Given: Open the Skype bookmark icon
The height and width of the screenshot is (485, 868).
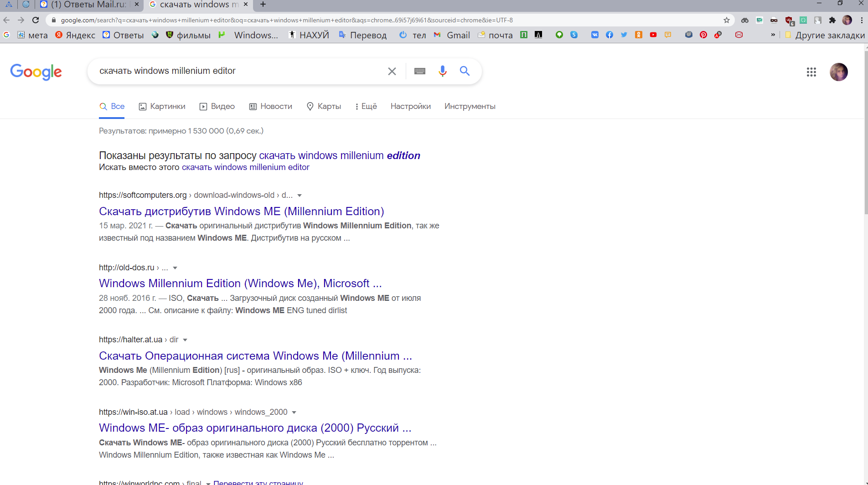Looking at the screenshot, I should pyautogui.click(x=574, y=35).
